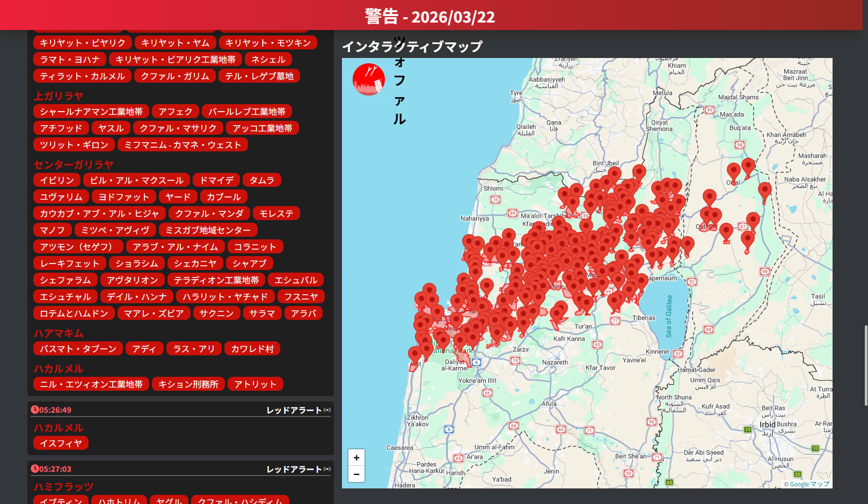
Task: Open the センターガリラヤ region heading
Action: pos(74,165)
